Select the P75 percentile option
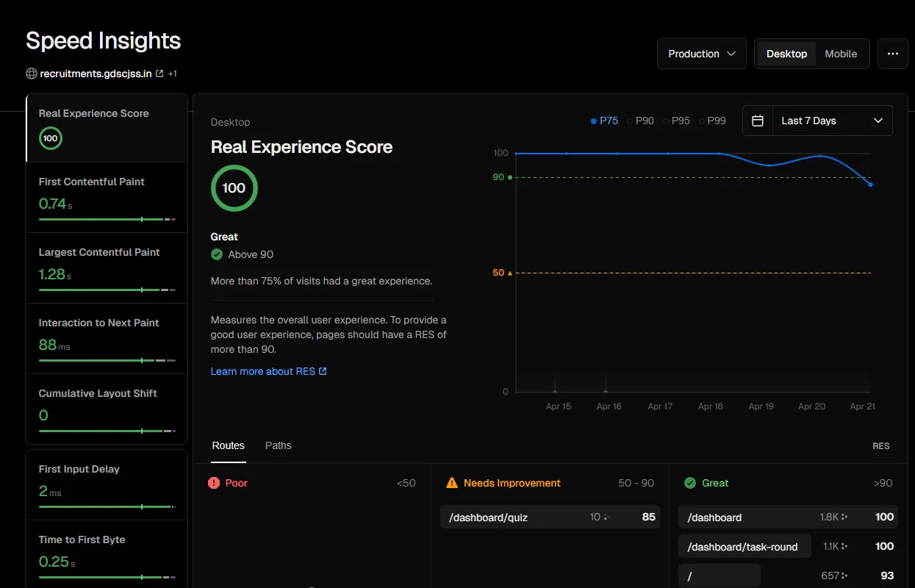 tap(604, 121)
